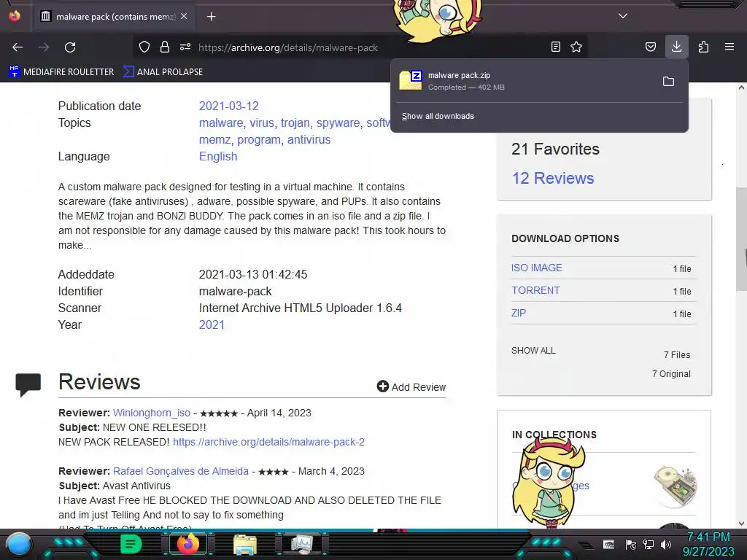The width and height of the screenshot is (747, 560).
Task: Save page to Pocket
Action: coord(651,47)
